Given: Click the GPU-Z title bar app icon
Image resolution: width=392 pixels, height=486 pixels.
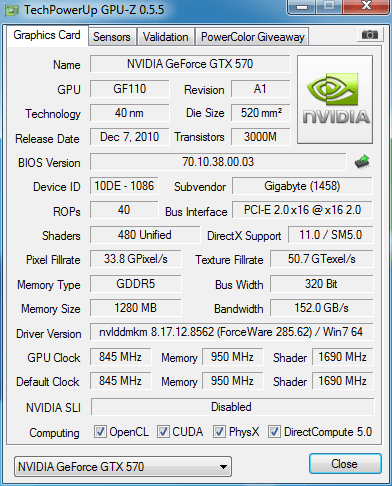Looking at the screenshot, I should [12, 10].
